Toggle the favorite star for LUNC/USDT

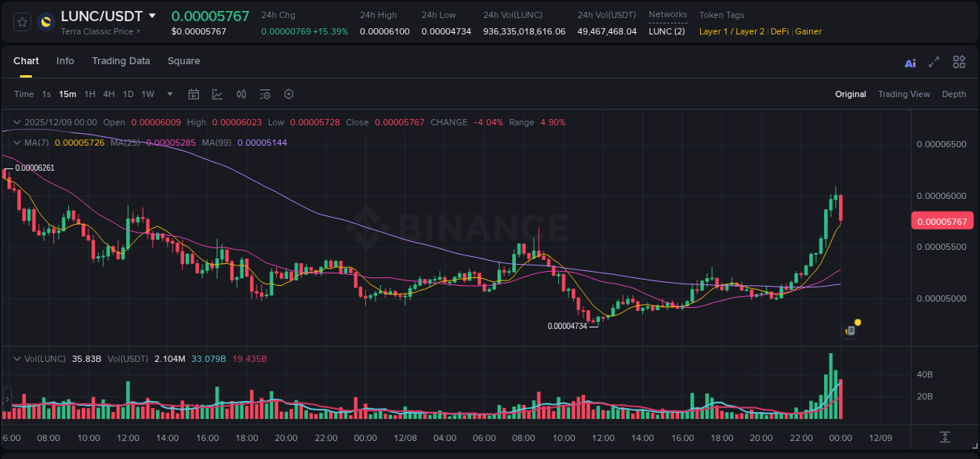click(21, 22)
